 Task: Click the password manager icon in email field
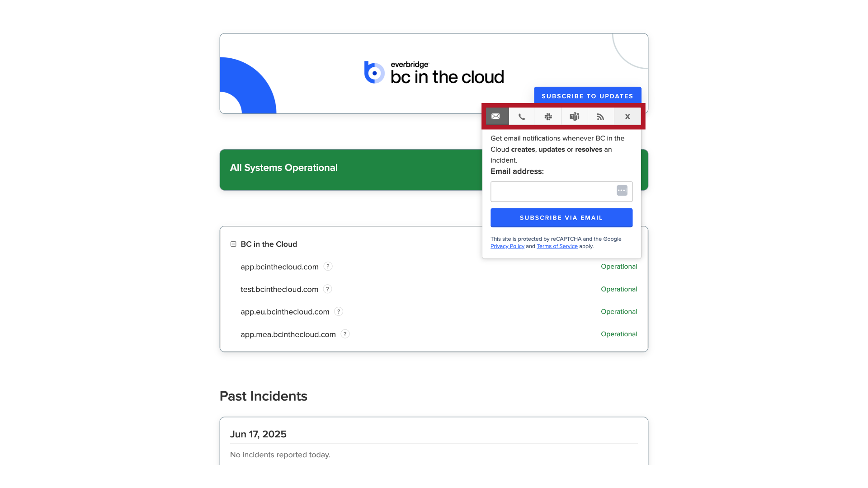point(622,190)
